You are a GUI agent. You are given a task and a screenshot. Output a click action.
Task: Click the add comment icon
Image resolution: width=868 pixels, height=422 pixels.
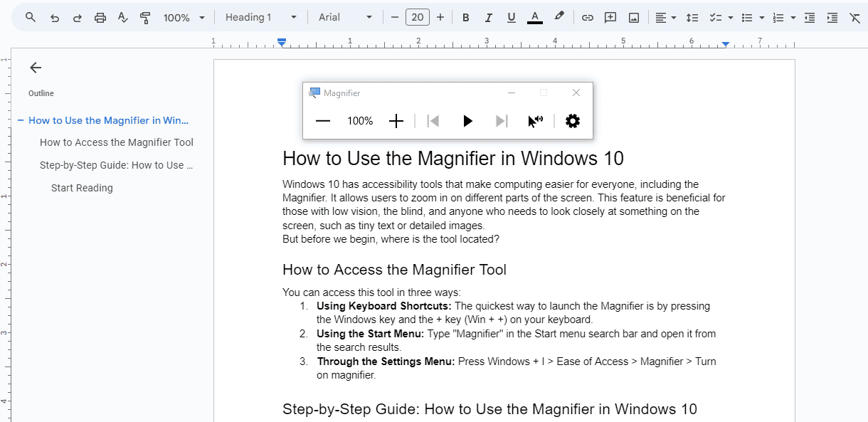[x=610, y=18]
